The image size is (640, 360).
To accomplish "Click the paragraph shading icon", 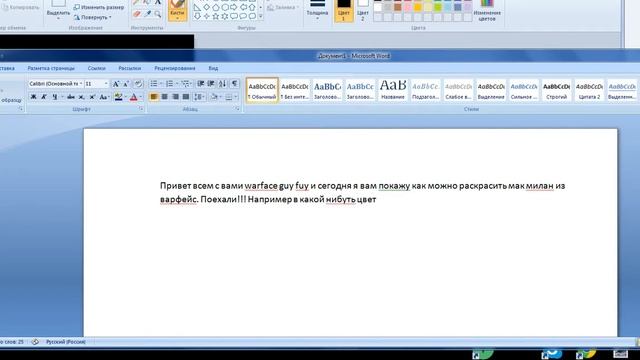I will [x=214, y=97].
